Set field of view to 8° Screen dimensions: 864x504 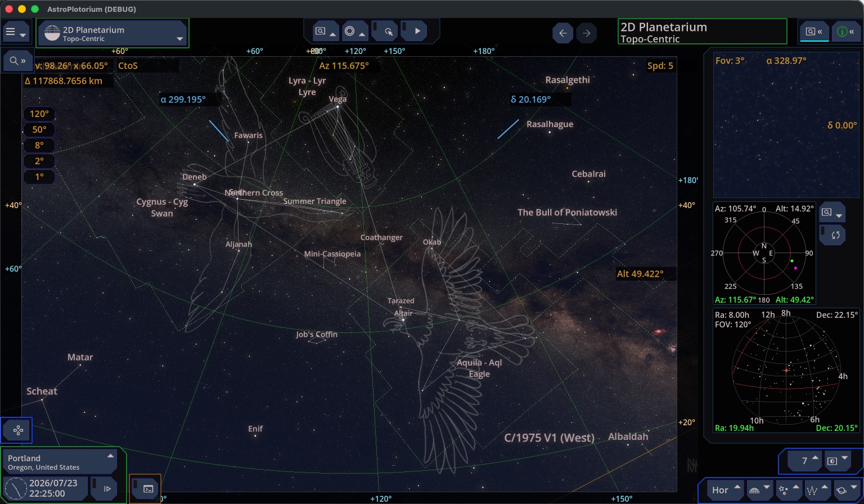pyautogui.click(x=39, y=145)
